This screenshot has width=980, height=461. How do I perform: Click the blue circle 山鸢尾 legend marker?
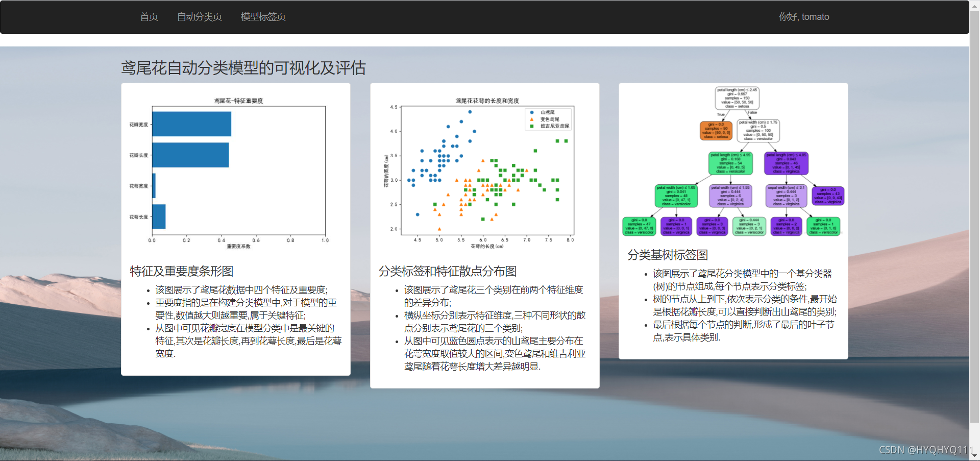coord(531,112)
